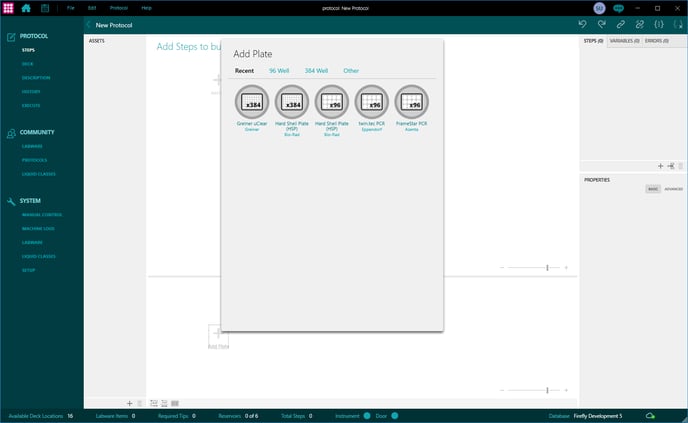Open Protocols under Community

tap(34, 160)
